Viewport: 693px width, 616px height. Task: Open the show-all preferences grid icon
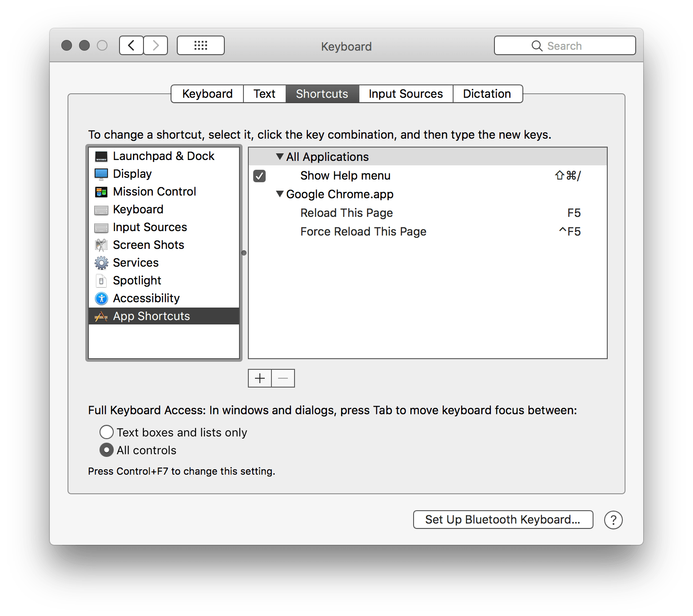point(200,45)
